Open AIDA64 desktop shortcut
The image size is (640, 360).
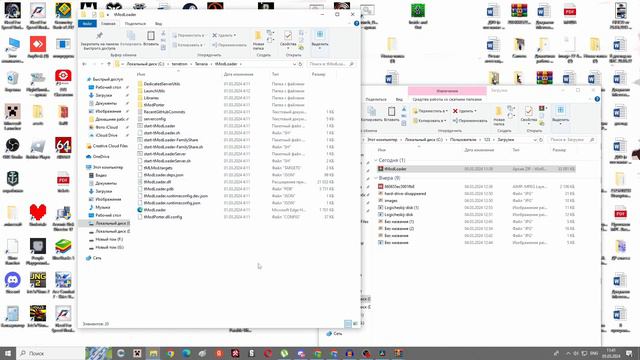tap(63, 149)
